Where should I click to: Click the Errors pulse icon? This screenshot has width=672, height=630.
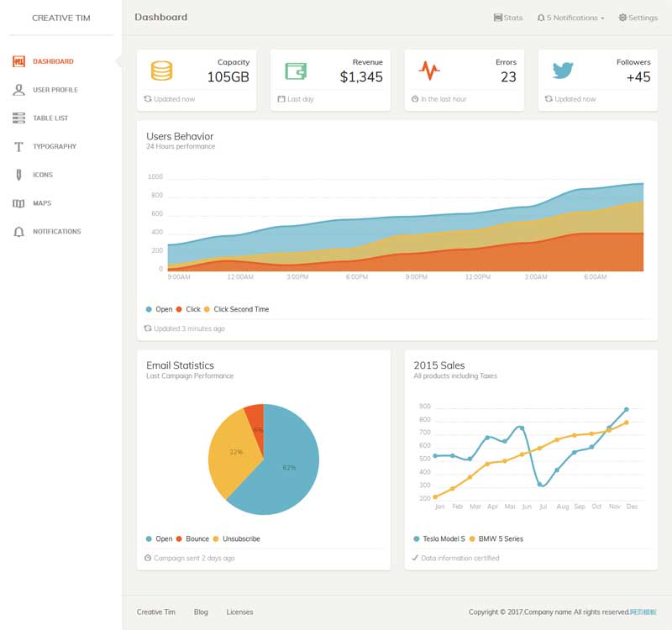(428, 71)
